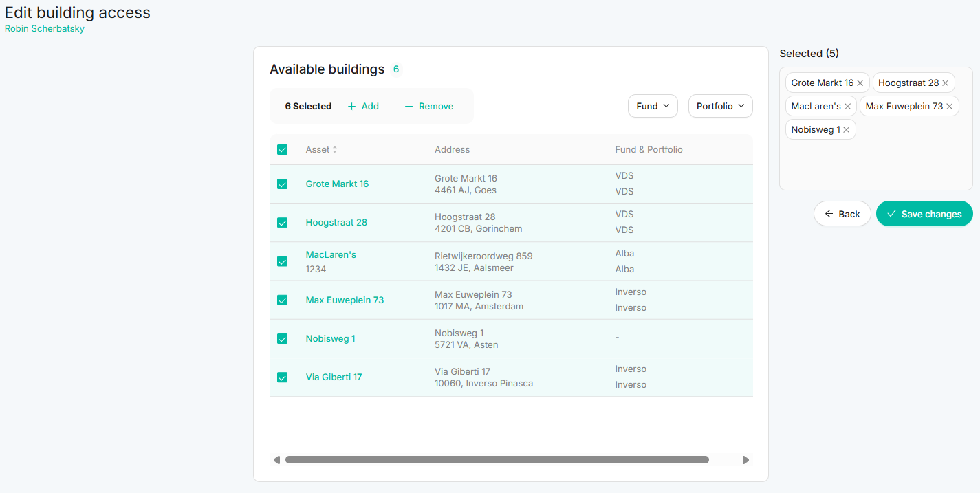Screen dimensions: 980x493
Task: Click the scrollbar's right arrow
Action: coord(745,460)
